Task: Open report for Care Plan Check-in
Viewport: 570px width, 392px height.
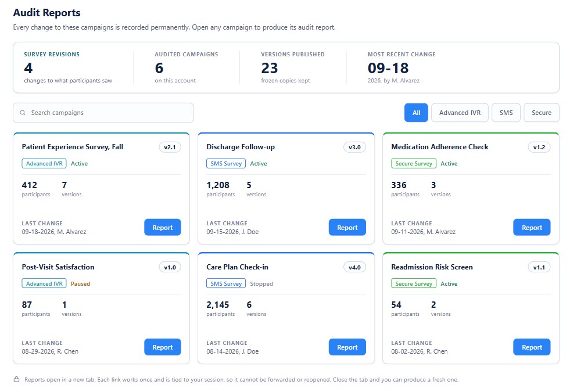Action: (347, 347)
